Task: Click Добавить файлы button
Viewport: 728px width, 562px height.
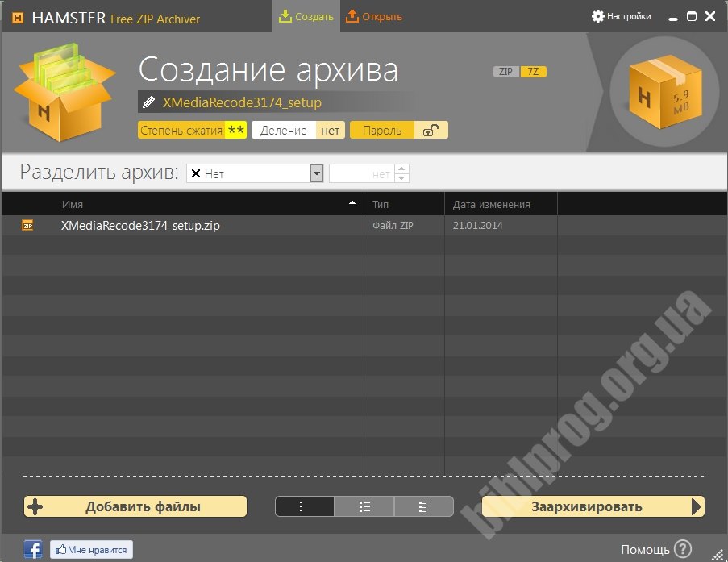Action: [135, 506]
